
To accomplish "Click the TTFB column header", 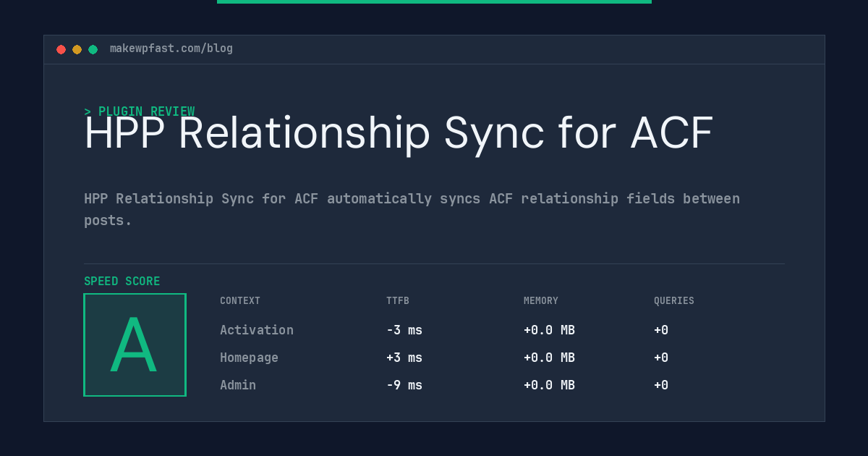I will coord(398,301).
